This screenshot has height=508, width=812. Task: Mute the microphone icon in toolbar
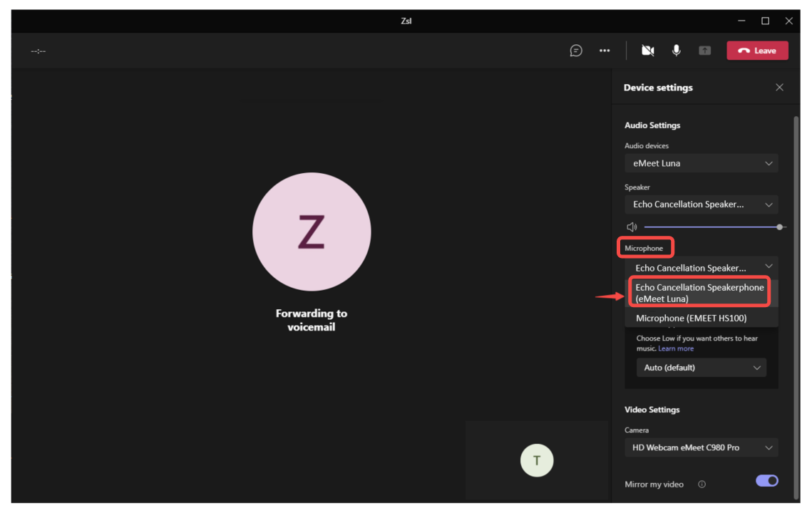pyautogui.click(x=676, y=51)
